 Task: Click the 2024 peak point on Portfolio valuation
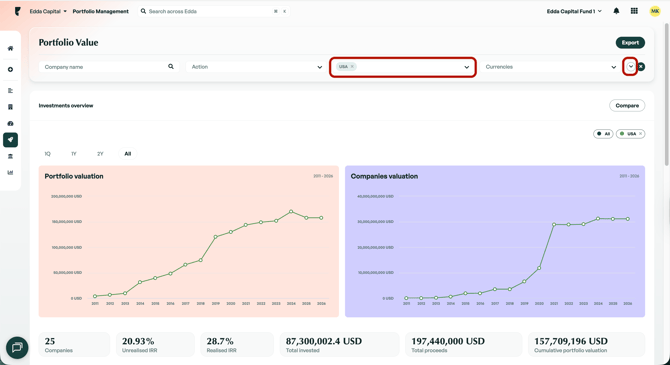click(x=291, y=212)
